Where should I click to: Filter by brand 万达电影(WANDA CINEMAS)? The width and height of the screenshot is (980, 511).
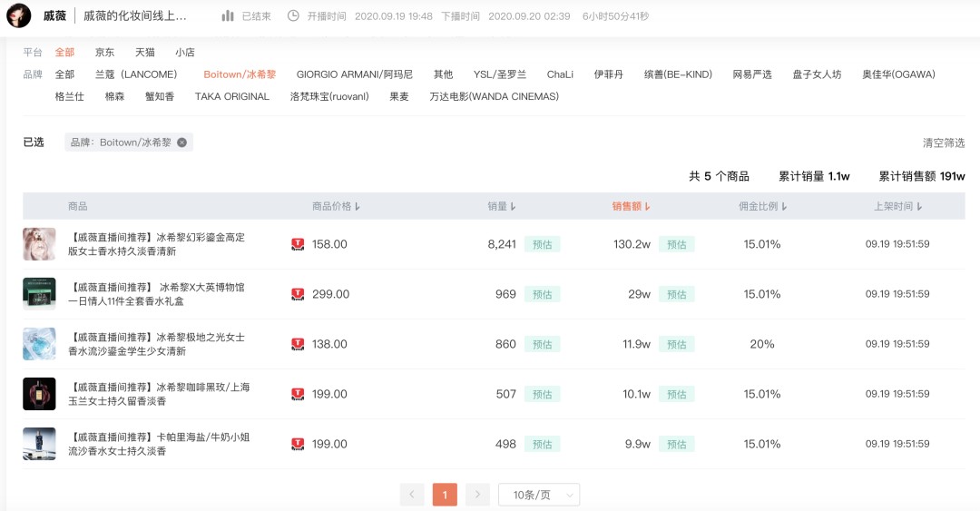[494, 96]
